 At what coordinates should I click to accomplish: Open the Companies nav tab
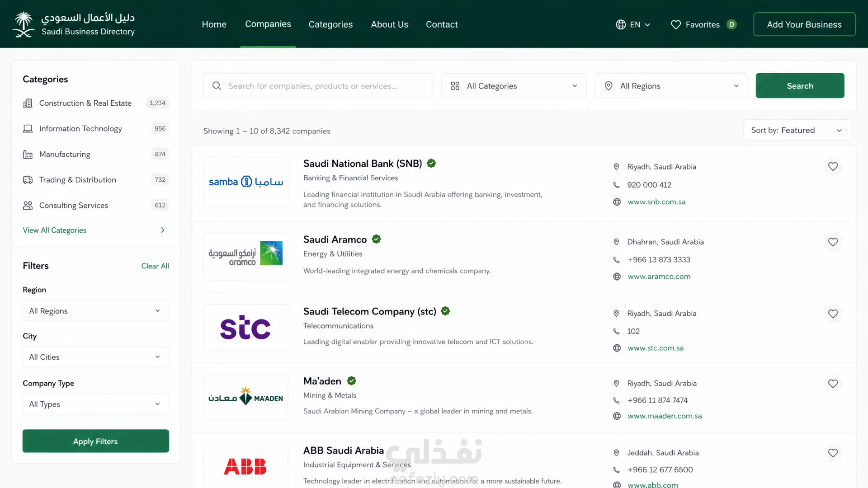pos(268,24)
